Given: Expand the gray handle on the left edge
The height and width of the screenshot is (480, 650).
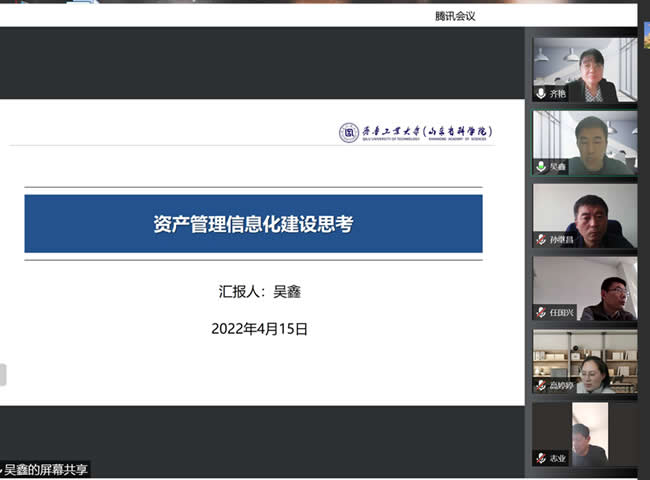Looking at the screenshot, I should point(3,375).
